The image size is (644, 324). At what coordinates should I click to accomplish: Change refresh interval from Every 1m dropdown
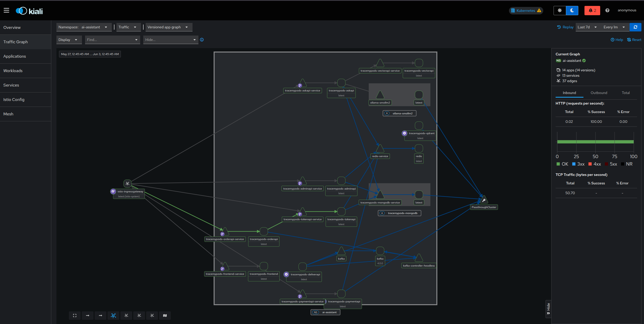click(613, 27)
